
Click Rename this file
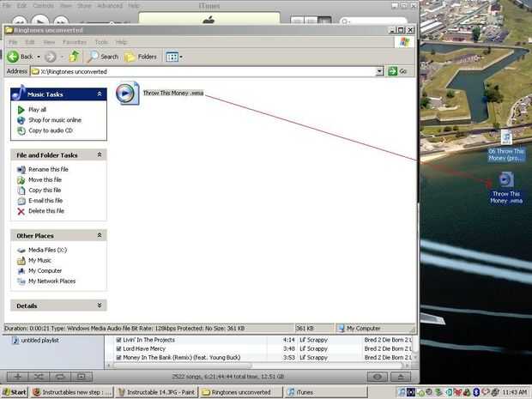click(x=48, y=169)
